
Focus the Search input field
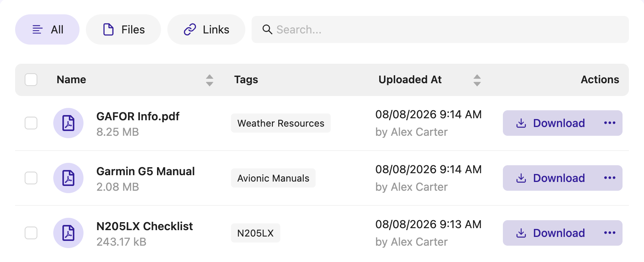pos(440,29)
